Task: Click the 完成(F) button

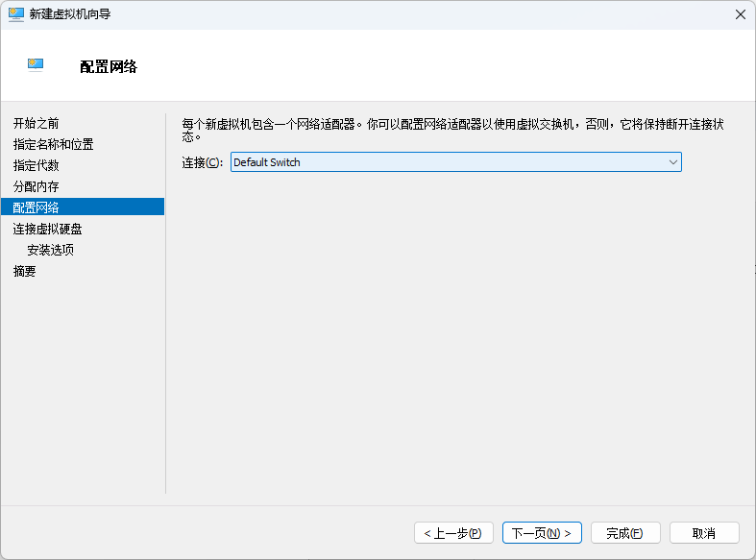Action: click(x=625, y=533)
